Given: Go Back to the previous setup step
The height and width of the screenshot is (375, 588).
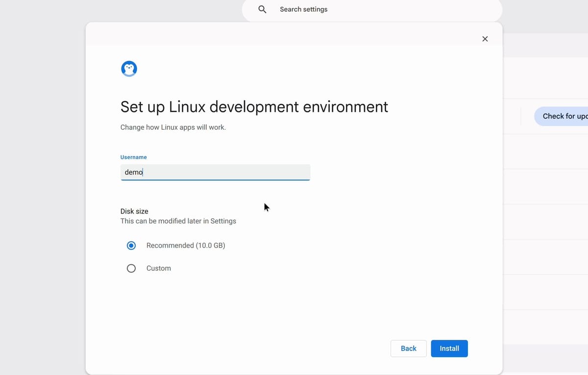Looking at the screenshot, I should (x=409, y=349).
